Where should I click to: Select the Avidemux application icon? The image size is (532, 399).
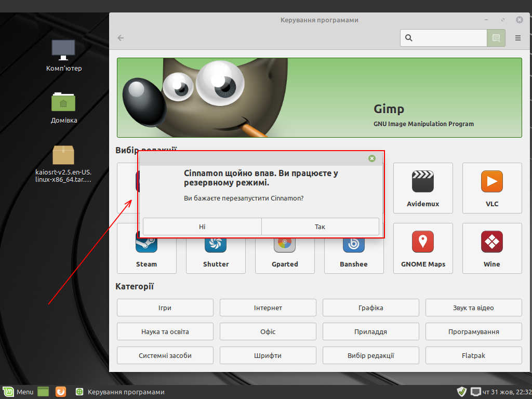click(x=422, y=187)
